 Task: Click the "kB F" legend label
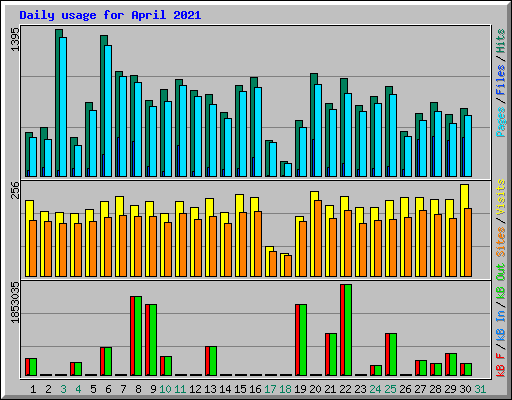(x=501, y=365)
